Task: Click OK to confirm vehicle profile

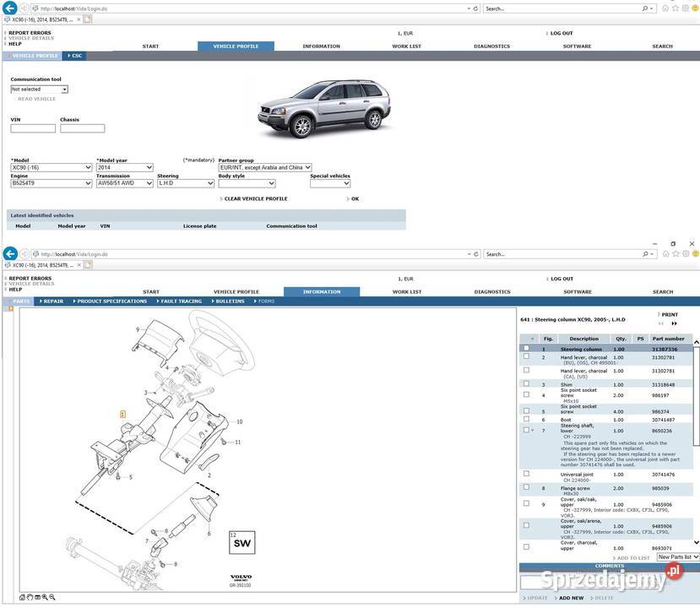Action: coord(355,198)
